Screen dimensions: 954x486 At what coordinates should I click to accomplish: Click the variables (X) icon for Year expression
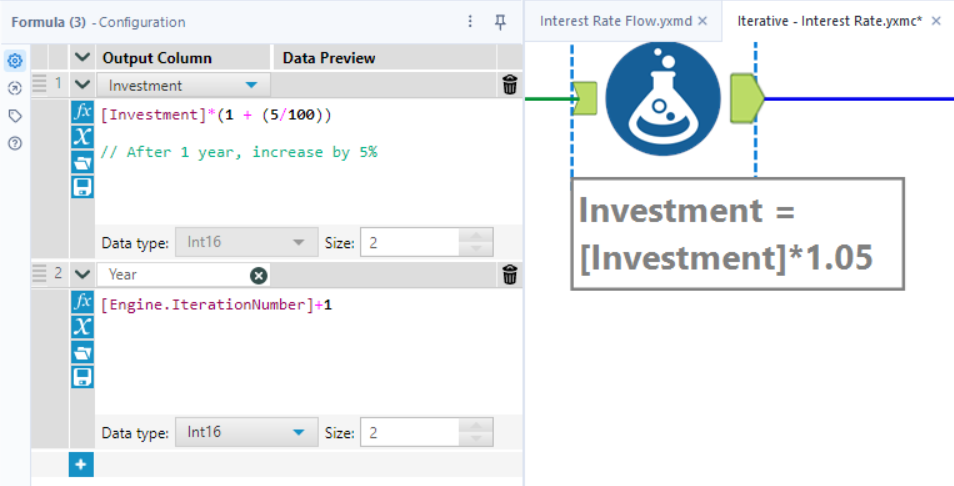83,326
